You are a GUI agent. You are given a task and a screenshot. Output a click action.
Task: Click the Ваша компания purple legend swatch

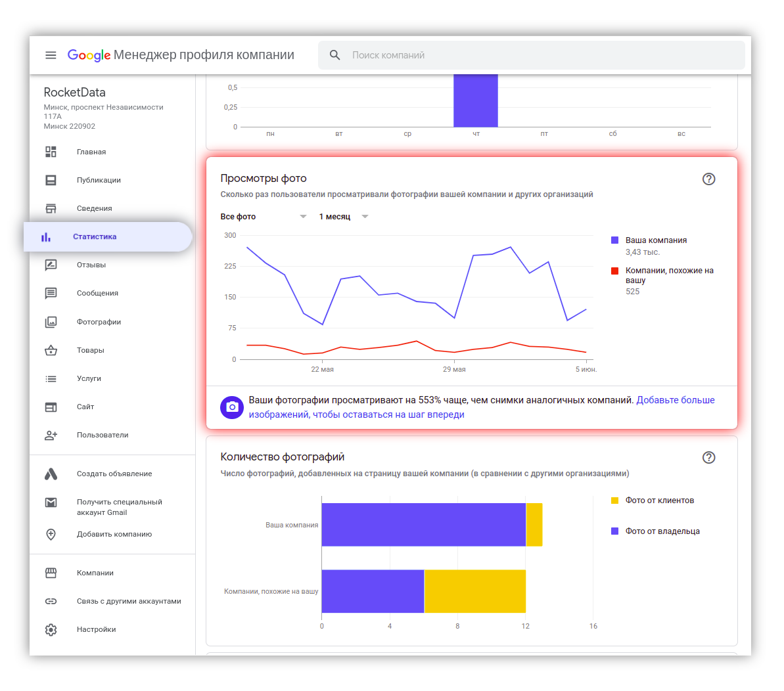614,240
